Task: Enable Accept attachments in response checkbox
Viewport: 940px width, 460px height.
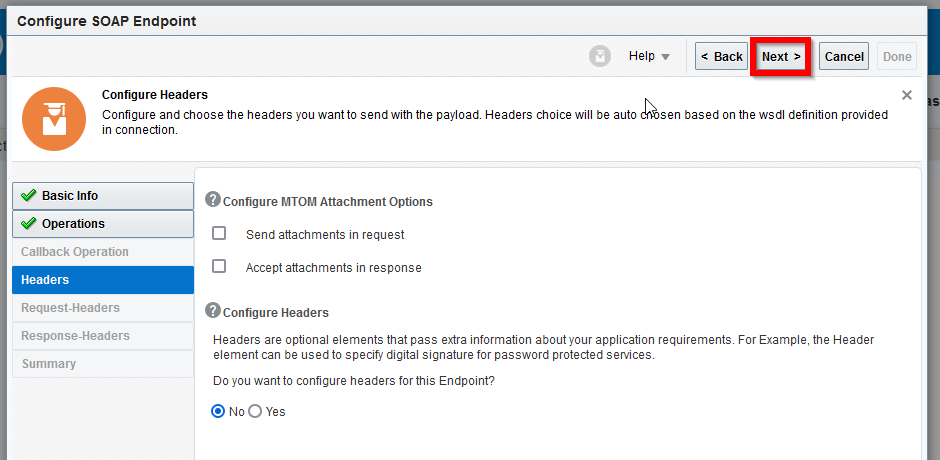Action: pos(219,266)
